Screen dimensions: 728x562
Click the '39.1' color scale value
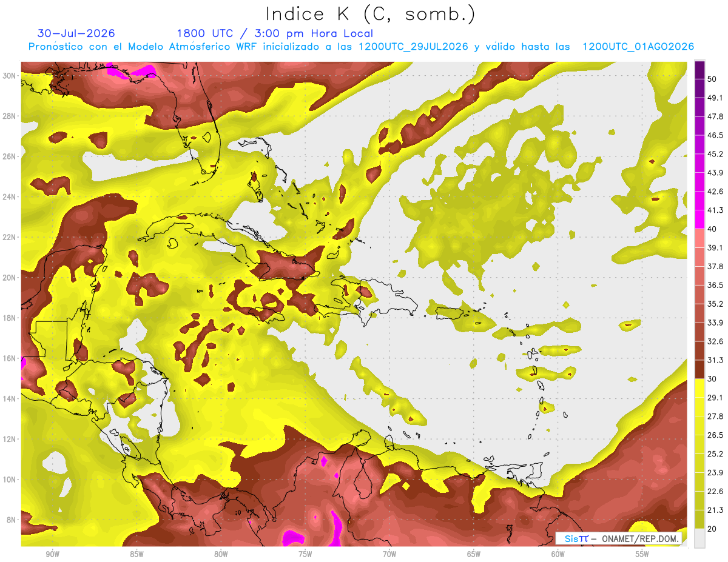click(715, 247)
